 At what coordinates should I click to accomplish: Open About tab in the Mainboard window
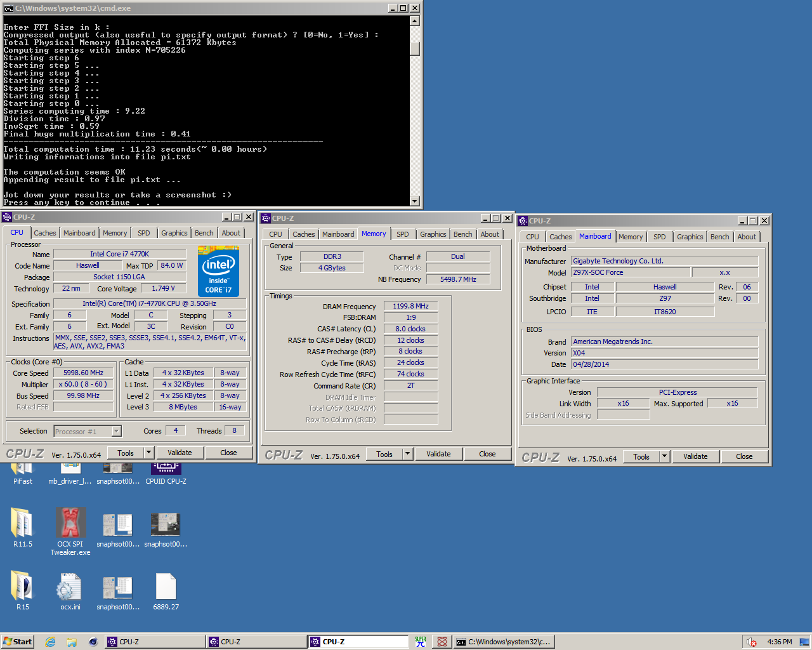coord(747,237)
